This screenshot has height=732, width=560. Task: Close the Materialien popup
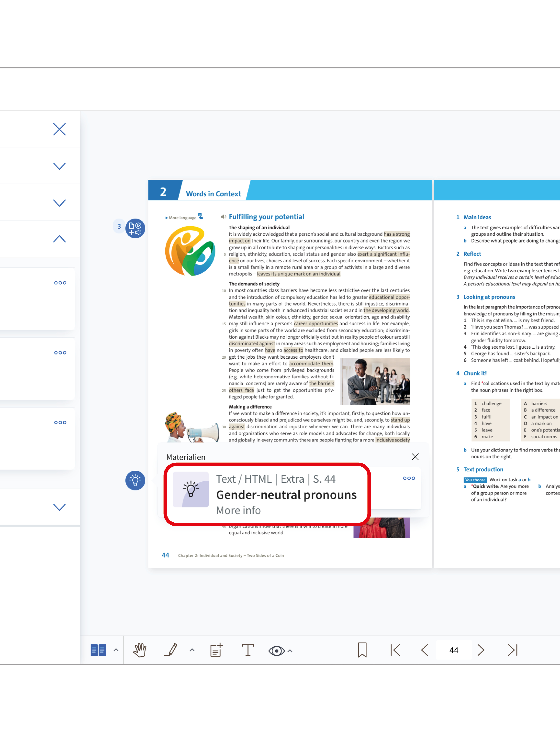[x=415, y=456]
